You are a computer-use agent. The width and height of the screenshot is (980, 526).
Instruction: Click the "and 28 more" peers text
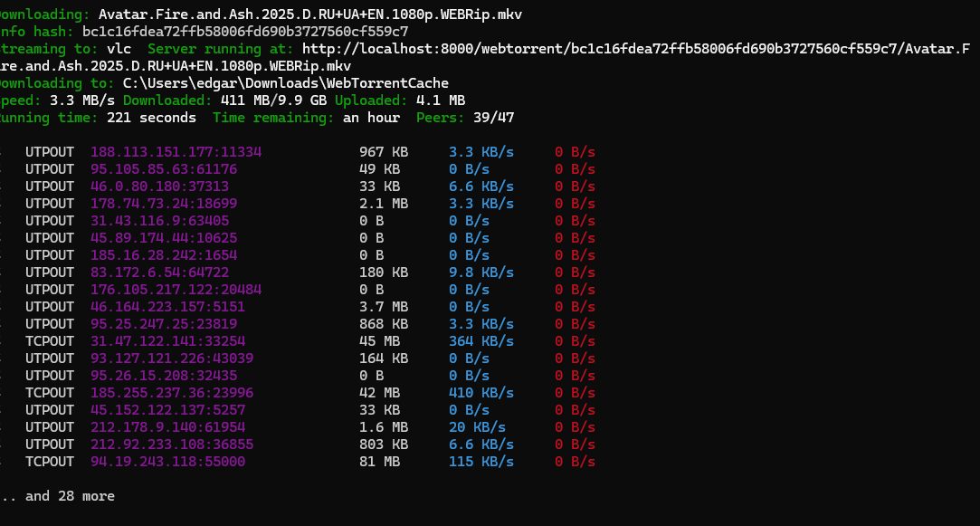(x=70, y=496)
